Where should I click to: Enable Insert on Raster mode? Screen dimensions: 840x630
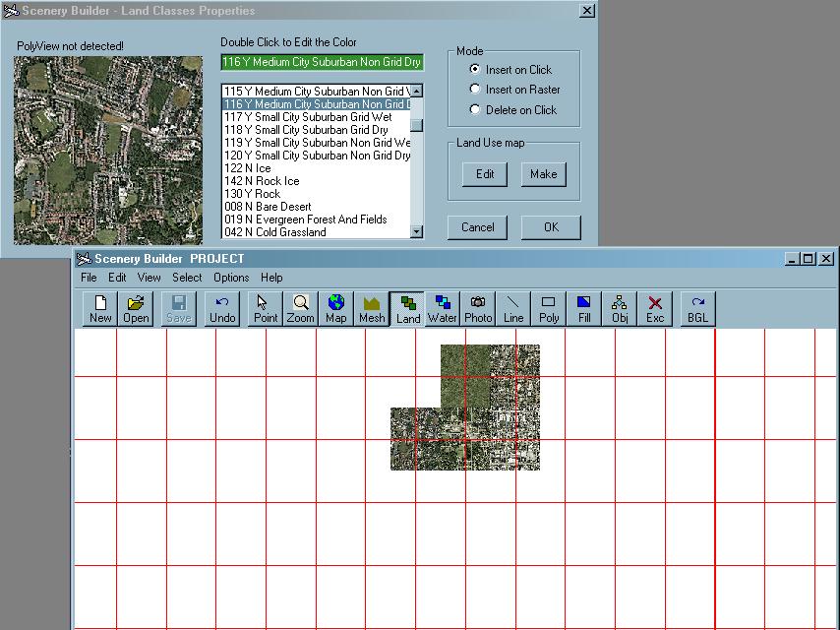tap(475, 90)
